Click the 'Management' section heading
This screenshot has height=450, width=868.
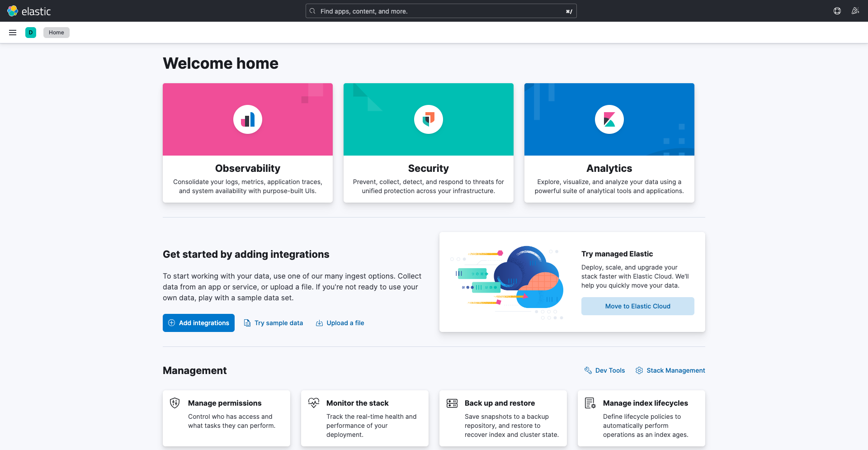(x=194, y=370)
